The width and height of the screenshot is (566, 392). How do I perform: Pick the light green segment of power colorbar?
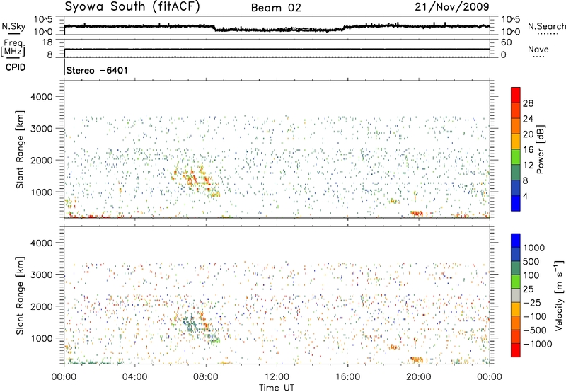point(516,157)
